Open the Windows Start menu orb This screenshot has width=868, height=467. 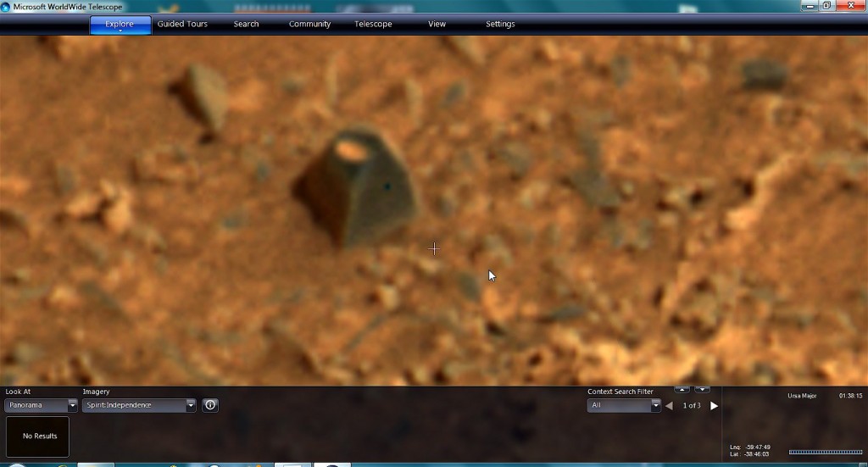click(15, 465)
